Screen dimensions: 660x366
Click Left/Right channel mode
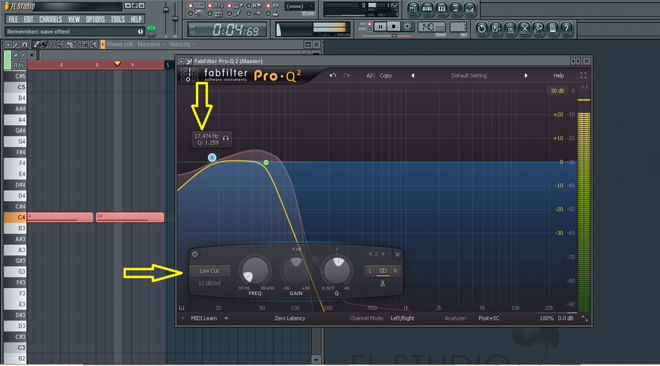coord(402,318)
